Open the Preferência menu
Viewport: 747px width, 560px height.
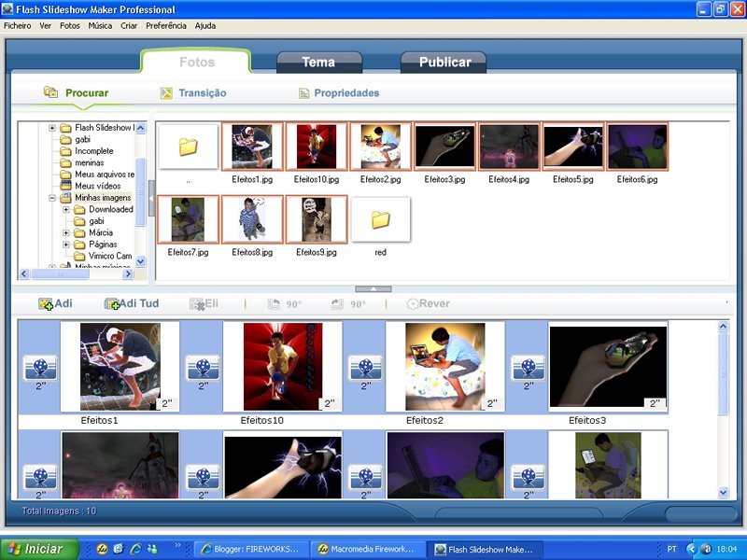click(x=166, y=26)
